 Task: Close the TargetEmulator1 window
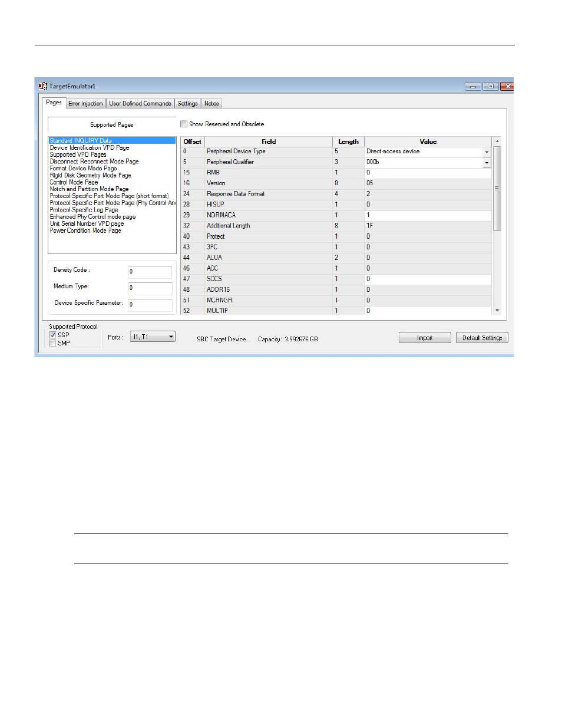pos(507,87)
